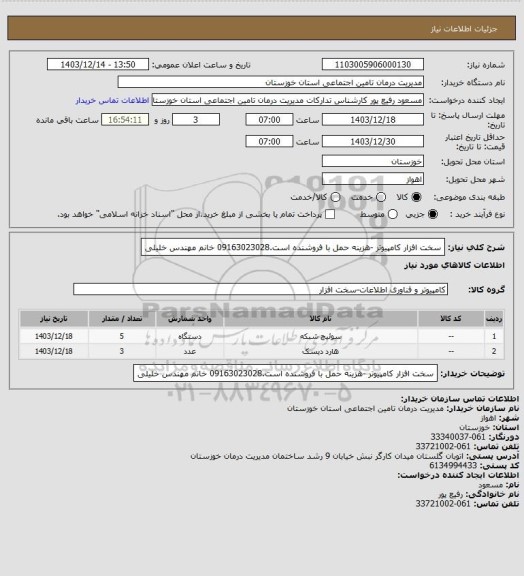
Task: Click the postal address text line
Action: (327, 456)
